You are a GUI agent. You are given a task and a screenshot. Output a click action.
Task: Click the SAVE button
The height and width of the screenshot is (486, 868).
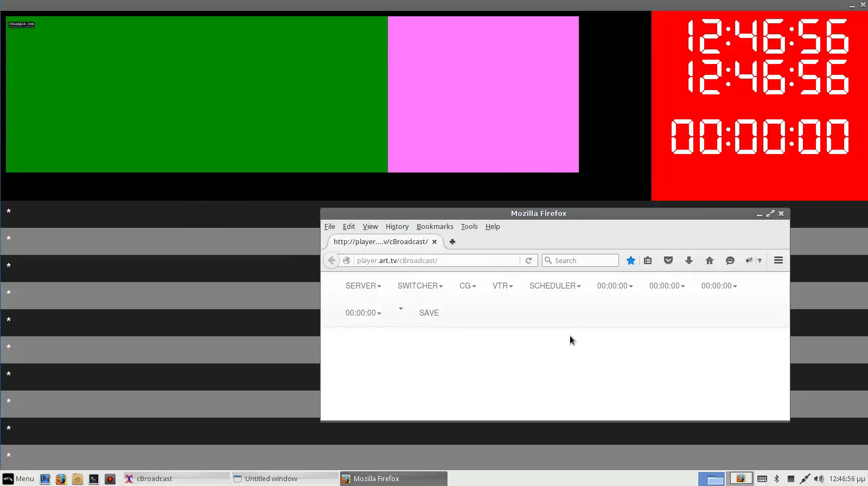coord(429,313)
